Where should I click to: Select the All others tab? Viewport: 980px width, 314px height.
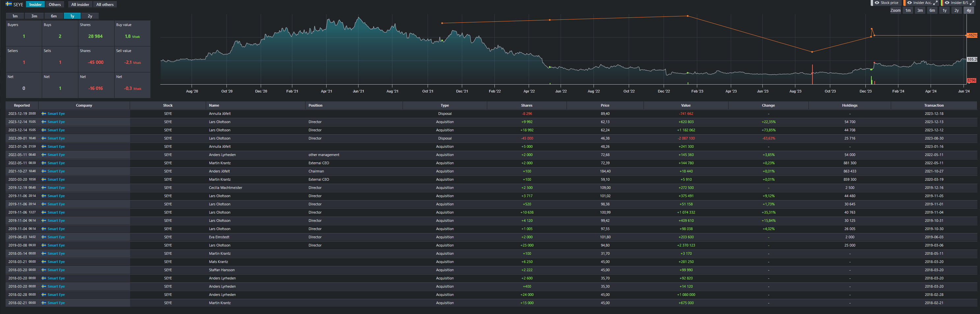(105, 5)
